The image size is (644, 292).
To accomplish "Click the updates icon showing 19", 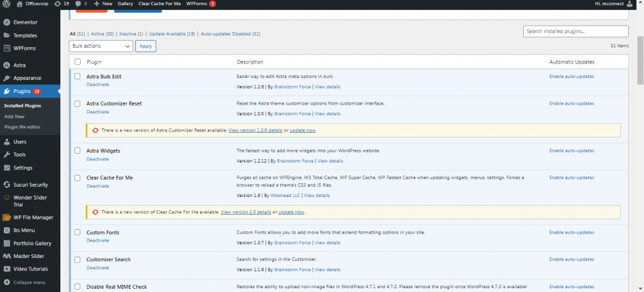I will tap(58, 4).
